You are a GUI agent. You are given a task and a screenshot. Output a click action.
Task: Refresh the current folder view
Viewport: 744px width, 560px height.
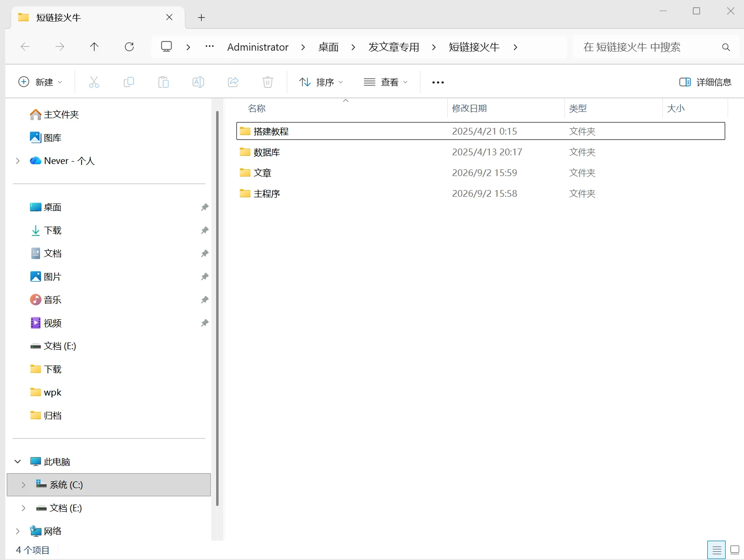tap(129, 47)
